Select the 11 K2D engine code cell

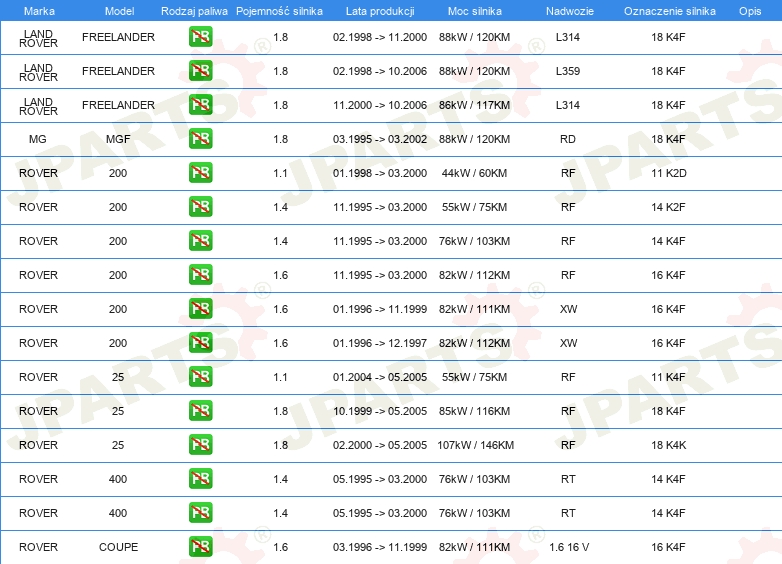(x=669, y=173)
